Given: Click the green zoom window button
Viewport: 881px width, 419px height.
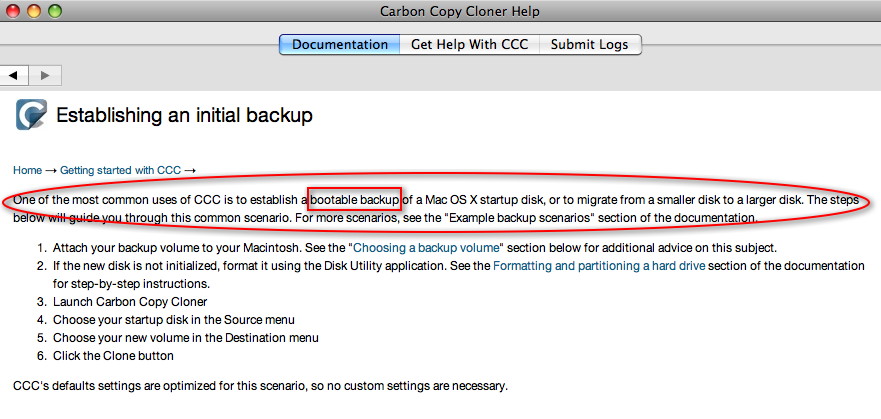Looking at the screenshot, I should click(55, 10).
